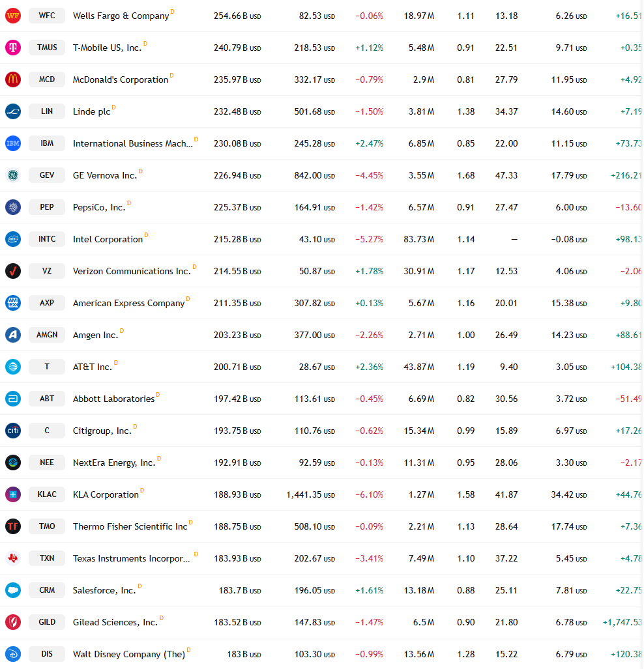The width and height of the screenshot is (644, 669).
Task: Click the Amgen logo icon
Action: (x=13, y=335)
